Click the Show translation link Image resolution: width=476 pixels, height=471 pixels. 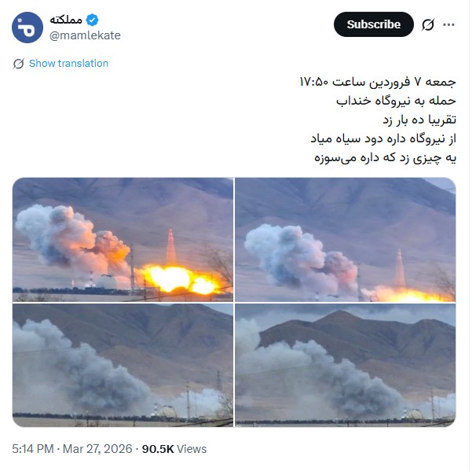[68, 63]
